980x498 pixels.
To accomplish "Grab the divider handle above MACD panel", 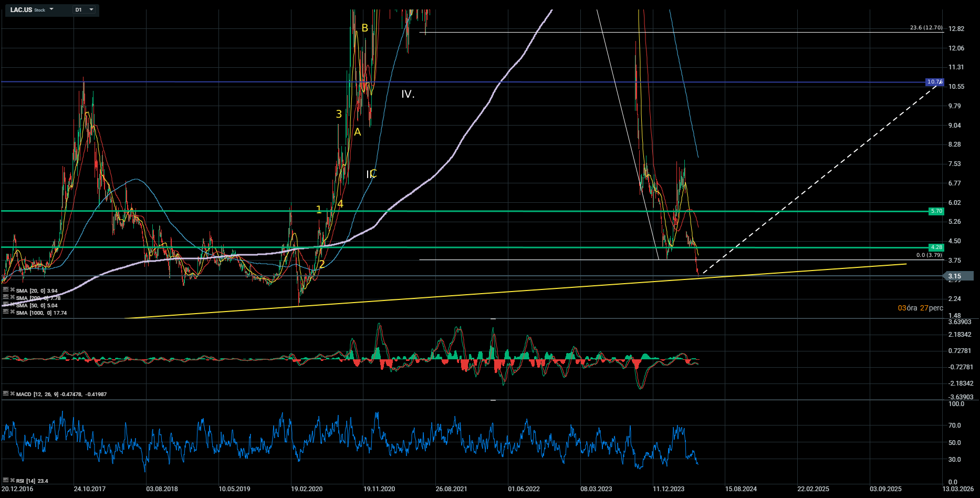I will (493, 319).
